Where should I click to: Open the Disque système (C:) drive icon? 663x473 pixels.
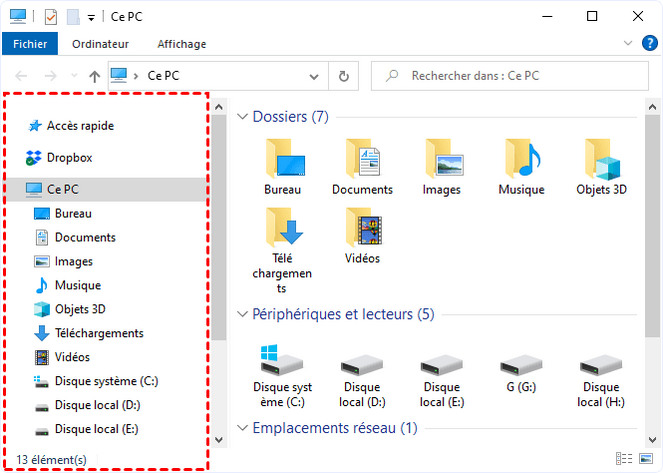pyautogui.click(x=282, y=360)
